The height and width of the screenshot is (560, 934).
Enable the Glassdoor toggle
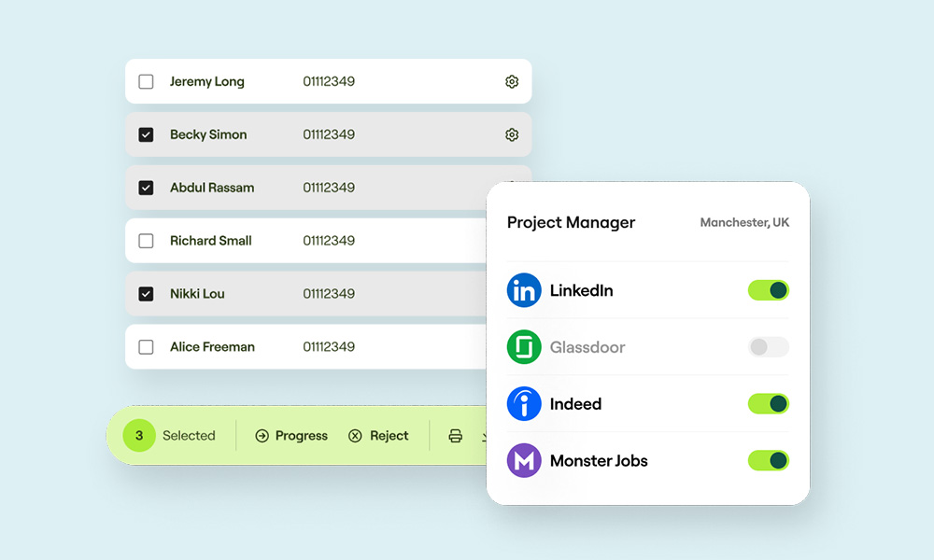click(x=769, y=347)
